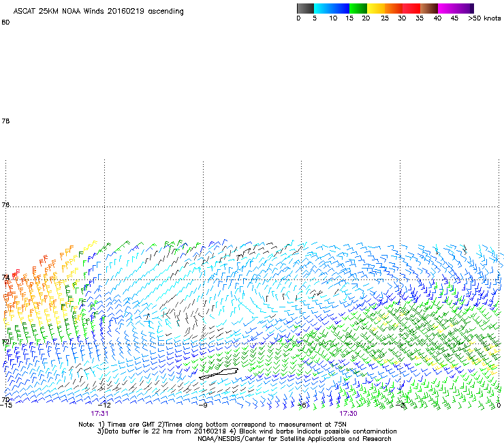
Task: Click the legend label "15" under the color bar
Action: [349, 18]
